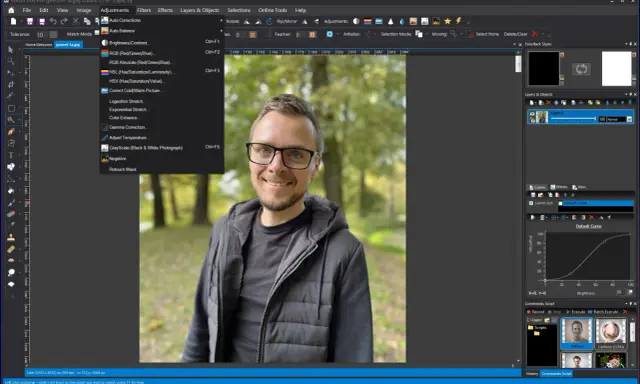Click the Execute button in Commands Script panel
This screenshot has height=384, width=640.
[576, 312]
